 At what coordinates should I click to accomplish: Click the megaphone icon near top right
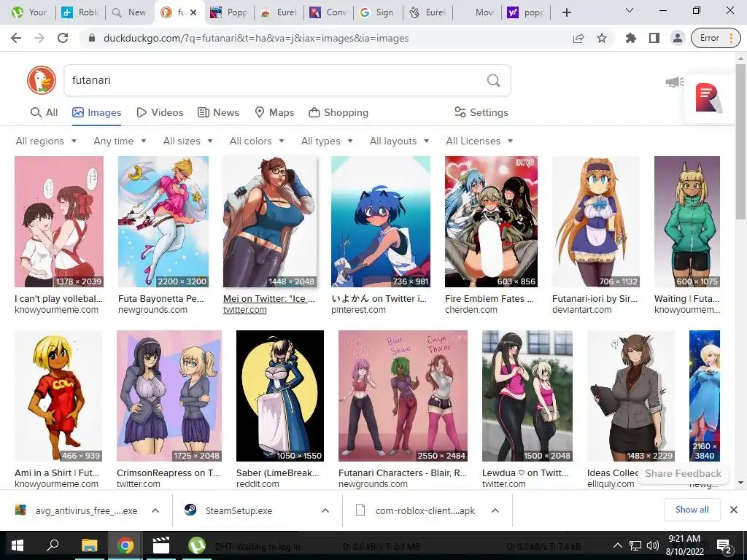[675, 82]
